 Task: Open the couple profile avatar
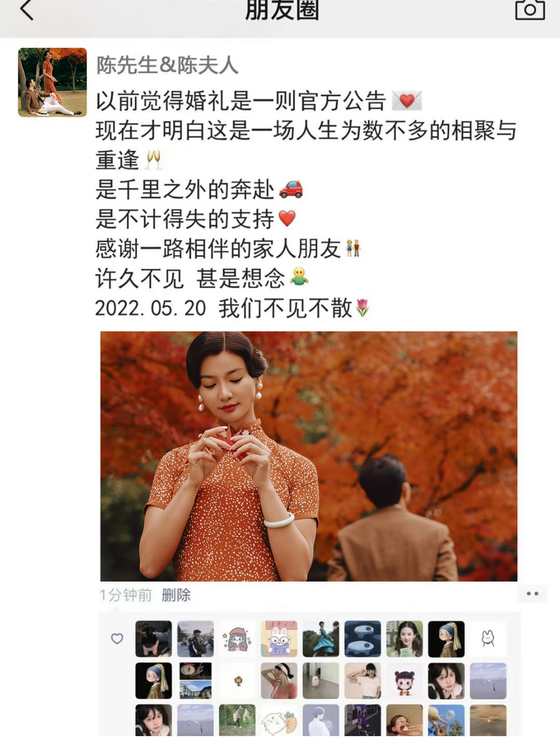52,82
